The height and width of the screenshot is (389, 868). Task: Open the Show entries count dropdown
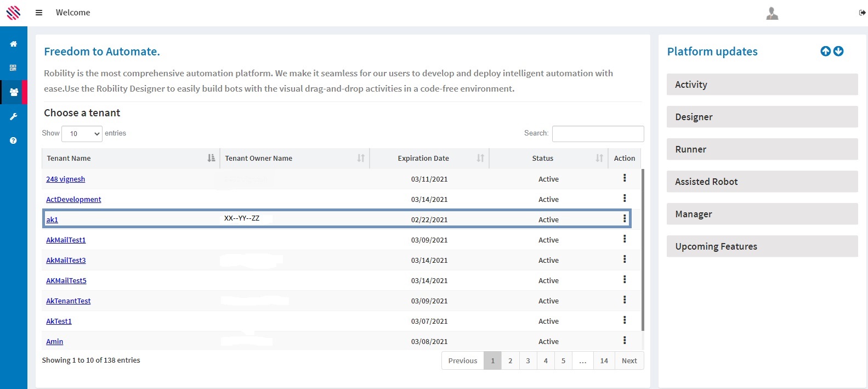pos(82,133)
